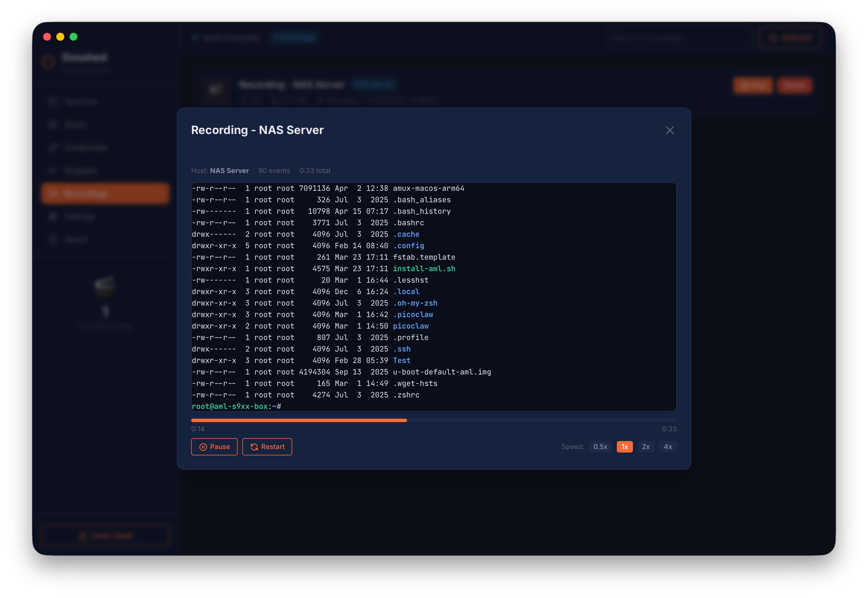Click the amux-macos-arm64 file name
The width and height of the screenshot is (868, 598).
point(428,188)
